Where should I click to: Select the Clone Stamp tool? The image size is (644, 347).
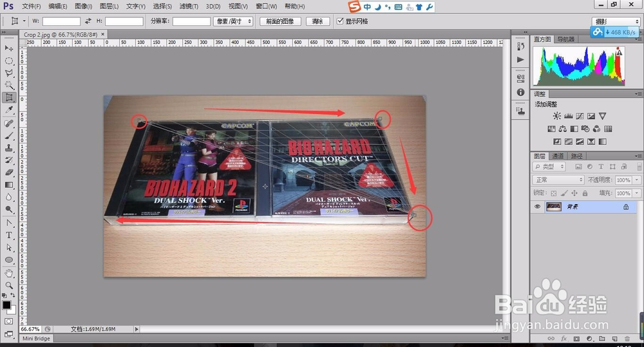8,148
